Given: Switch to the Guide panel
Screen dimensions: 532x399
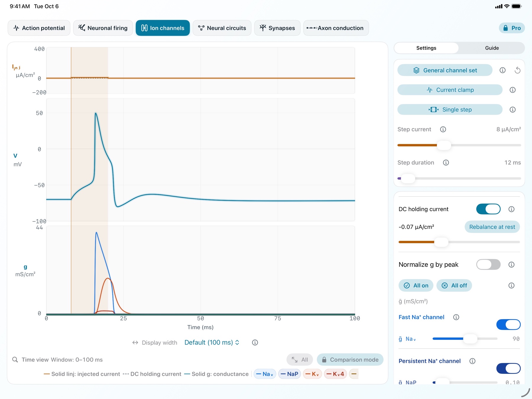Looking at the screenshot, I should [492, 48].
